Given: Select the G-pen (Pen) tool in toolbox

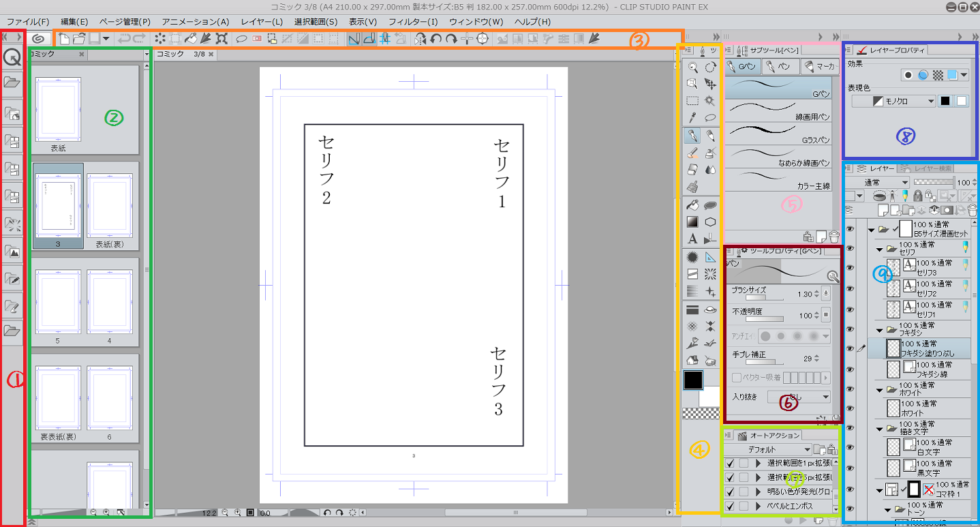Looking at the screenshot, I should (x=692, y=136).
